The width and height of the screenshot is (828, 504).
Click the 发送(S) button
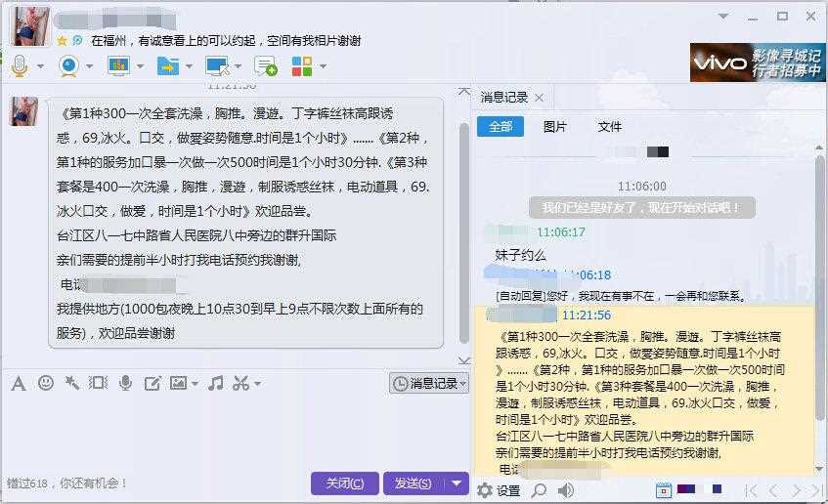(x=414, y=483)
